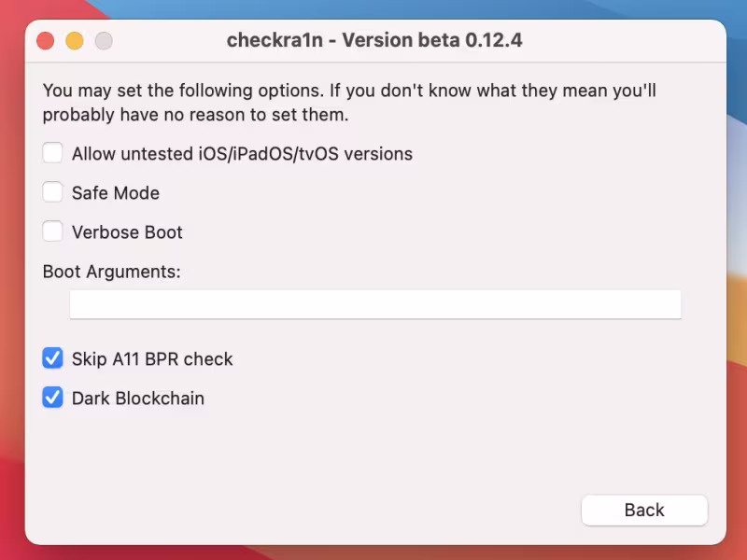Click the "Boot Arguments:" heading label
This screenshot has width=747, height=560.
[111, 272]
